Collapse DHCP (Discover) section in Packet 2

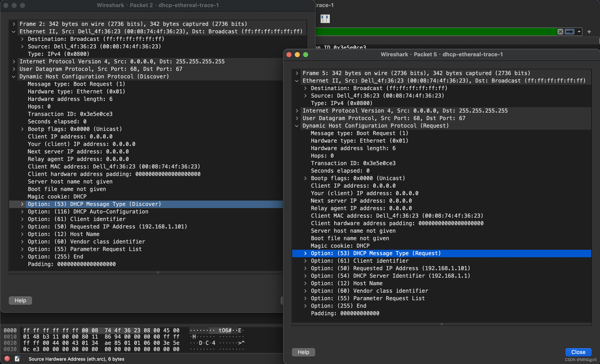[14, 77]
